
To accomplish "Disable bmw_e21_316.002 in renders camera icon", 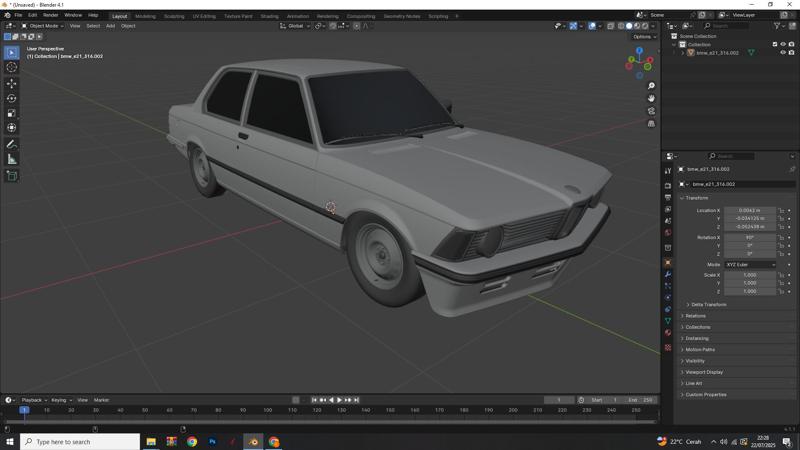I will click(791, 53).
